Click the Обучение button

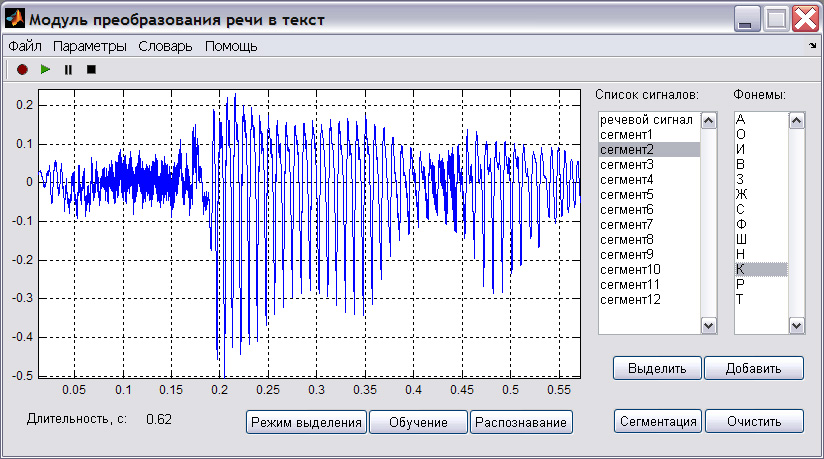(x=418, y=422)
